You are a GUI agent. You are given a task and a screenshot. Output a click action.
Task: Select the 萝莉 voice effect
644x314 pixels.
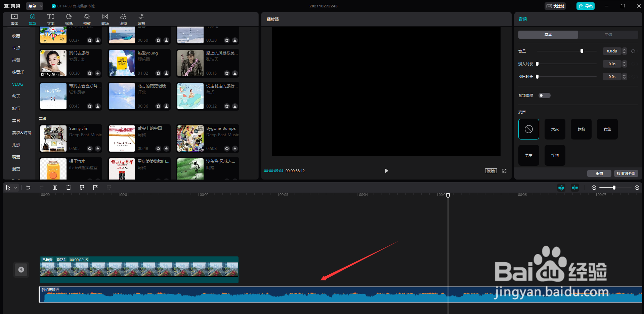(581, 129)
